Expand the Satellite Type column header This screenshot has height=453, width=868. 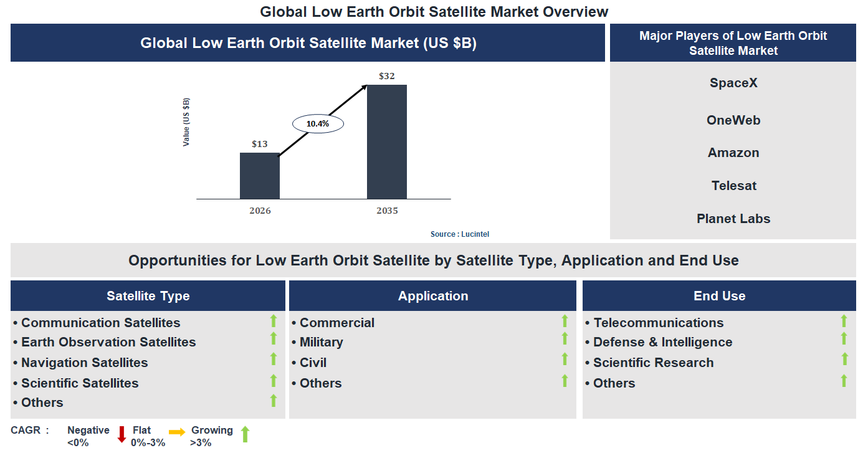point(147,295)
